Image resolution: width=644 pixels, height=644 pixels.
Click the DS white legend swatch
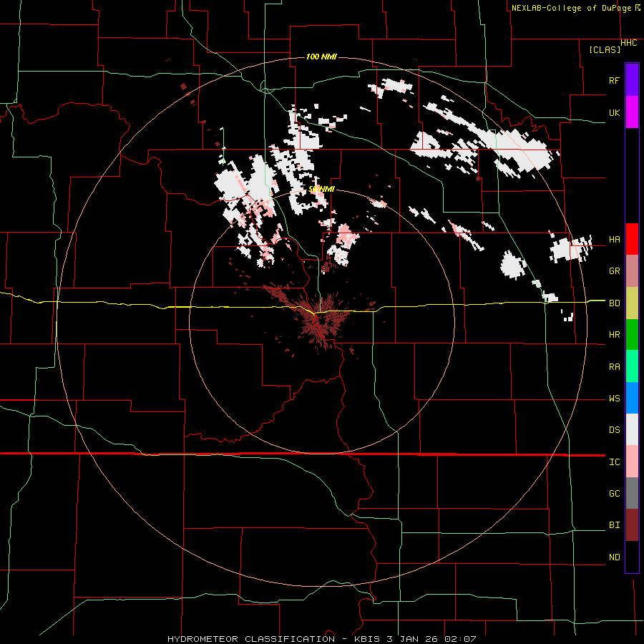(632, 429)
